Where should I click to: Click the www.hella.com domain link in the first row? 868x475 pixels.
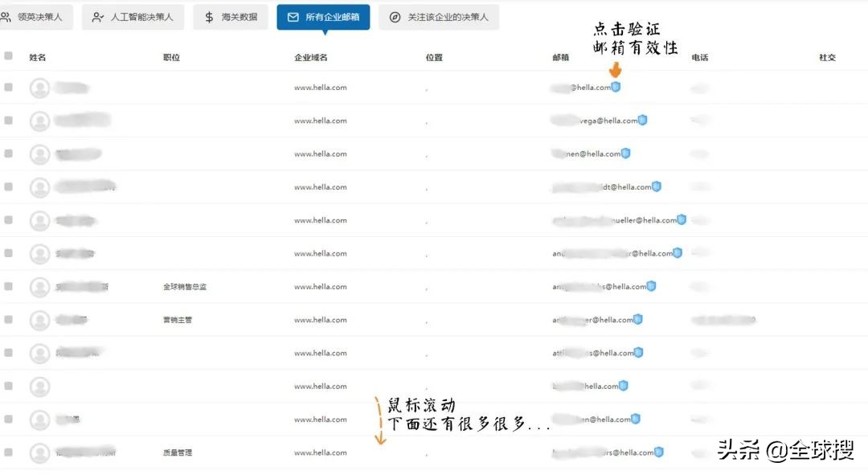coord(321,87)
